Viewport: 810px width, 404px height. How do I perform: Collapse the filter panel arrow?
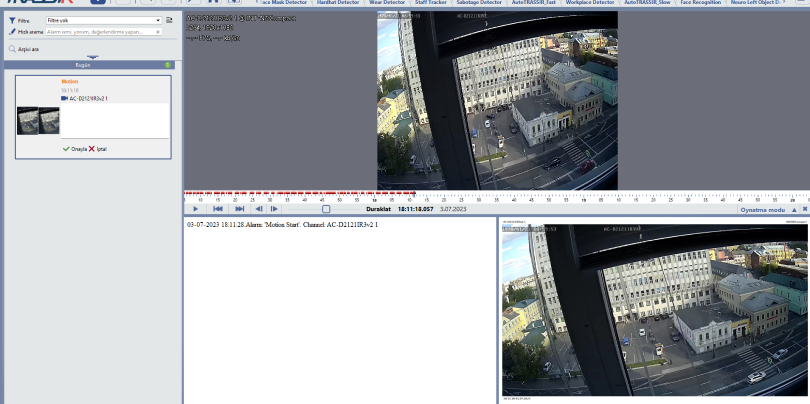pyautogui.click(x=92, y=57)
